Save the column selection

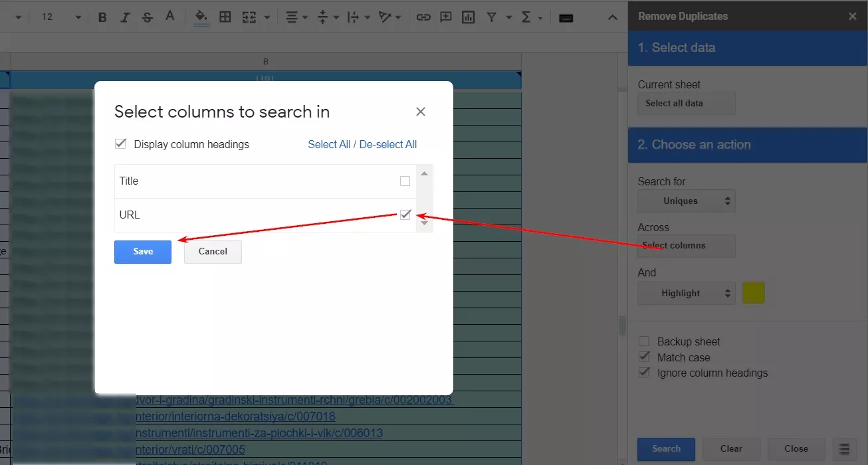pyautogui.click(x=143, y=252)
